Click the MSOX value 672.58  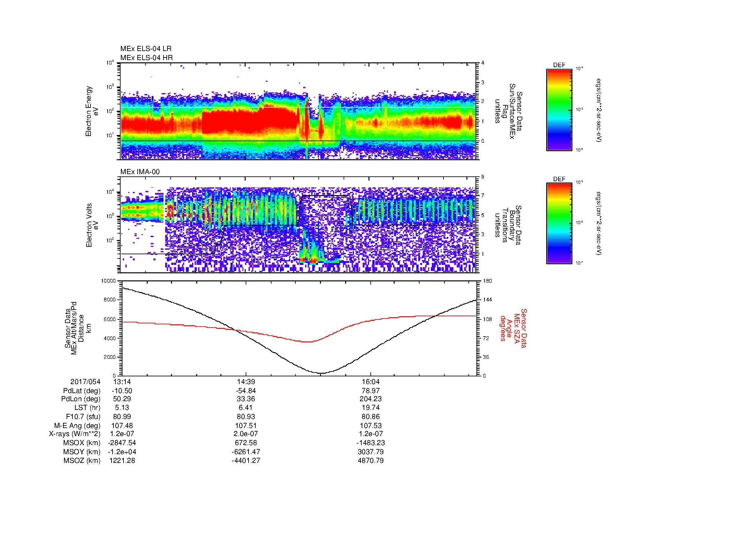(x=246, y=443)
